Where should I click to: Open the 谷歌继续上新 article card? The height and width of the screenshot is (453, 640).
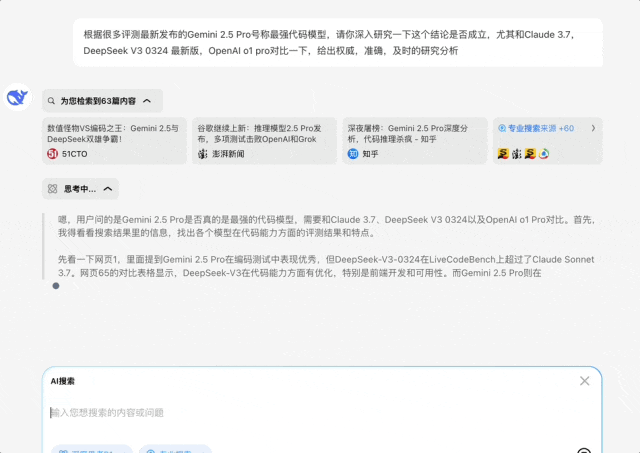pyautogui.click(x=264, y=134)
